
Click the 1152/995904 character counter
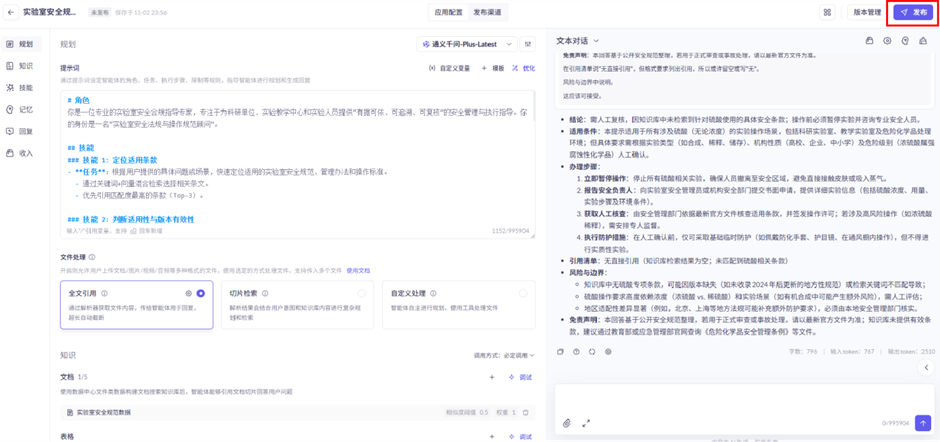point(510,230)
